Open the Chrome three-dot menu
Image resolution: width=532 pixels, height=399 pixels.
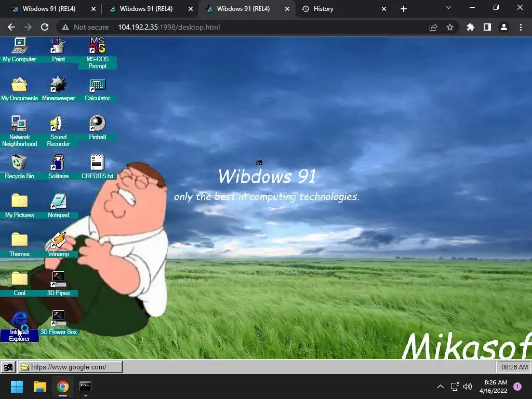coord(521,27)
